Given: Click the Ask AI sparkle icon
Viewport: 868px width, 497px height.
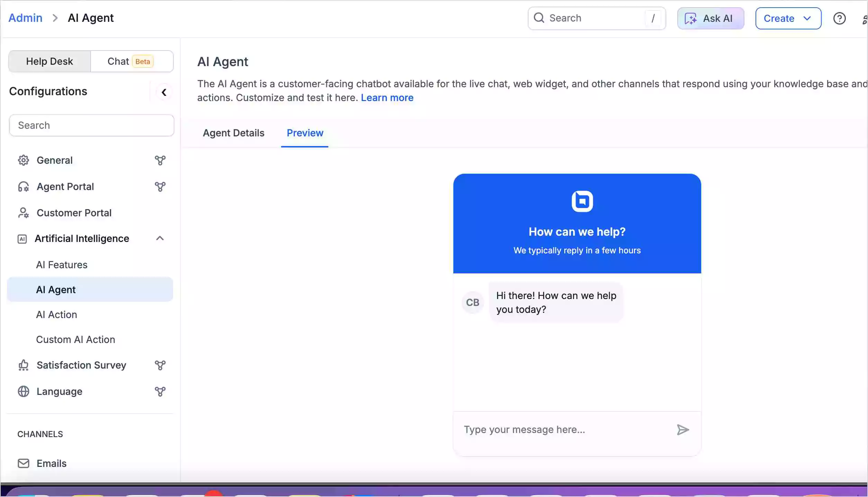Looking at the screenshot, I should [691, 18].
